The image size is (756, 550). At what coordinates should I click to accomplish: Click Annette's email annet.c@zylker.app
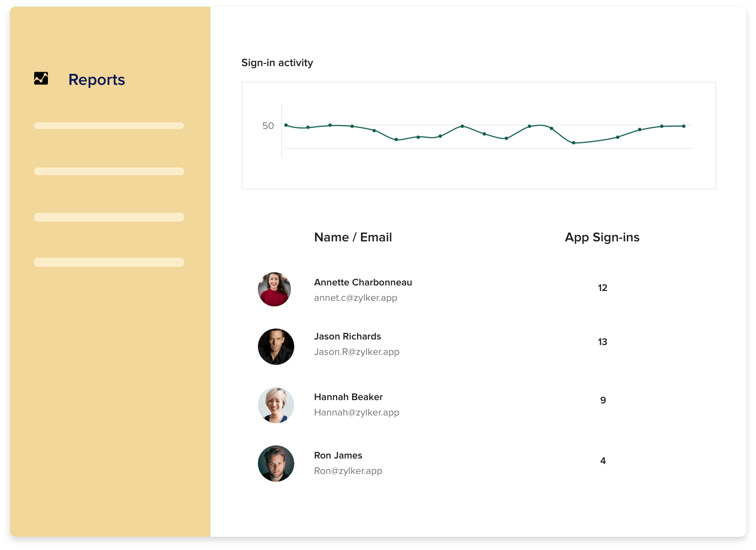(356, 298)
